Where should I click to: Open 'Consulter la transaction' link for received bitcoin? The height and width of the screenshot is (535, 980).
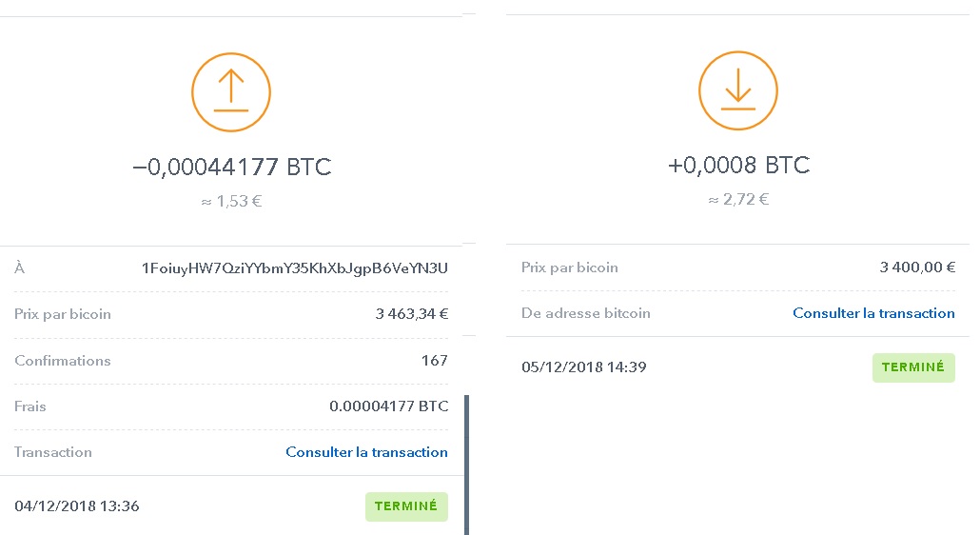pyautogui.click(x=873, y=313)
